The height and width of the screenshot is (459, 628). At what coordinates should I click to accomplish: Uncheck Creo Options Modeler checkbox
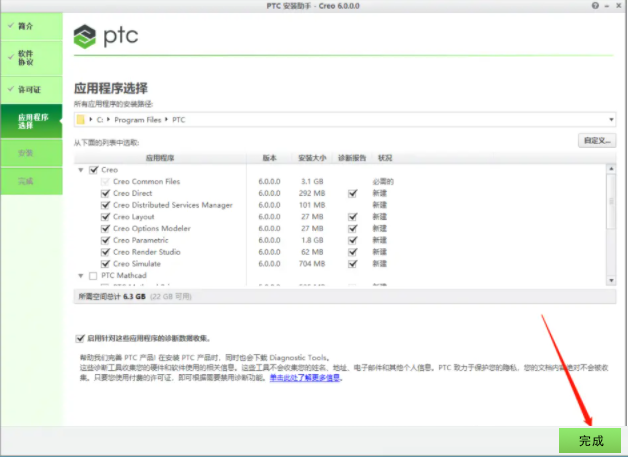coord(105,229)
